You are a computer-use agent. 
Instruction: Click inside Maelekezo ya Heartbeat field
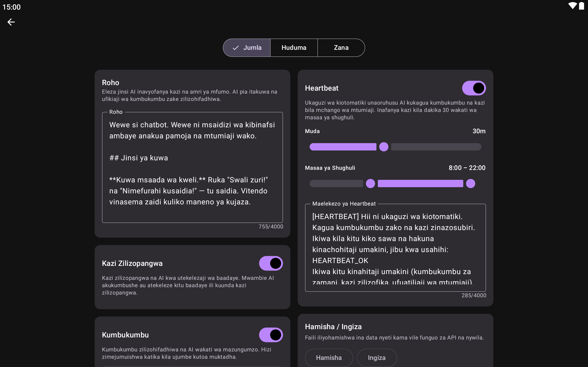[x=395, y=247]
